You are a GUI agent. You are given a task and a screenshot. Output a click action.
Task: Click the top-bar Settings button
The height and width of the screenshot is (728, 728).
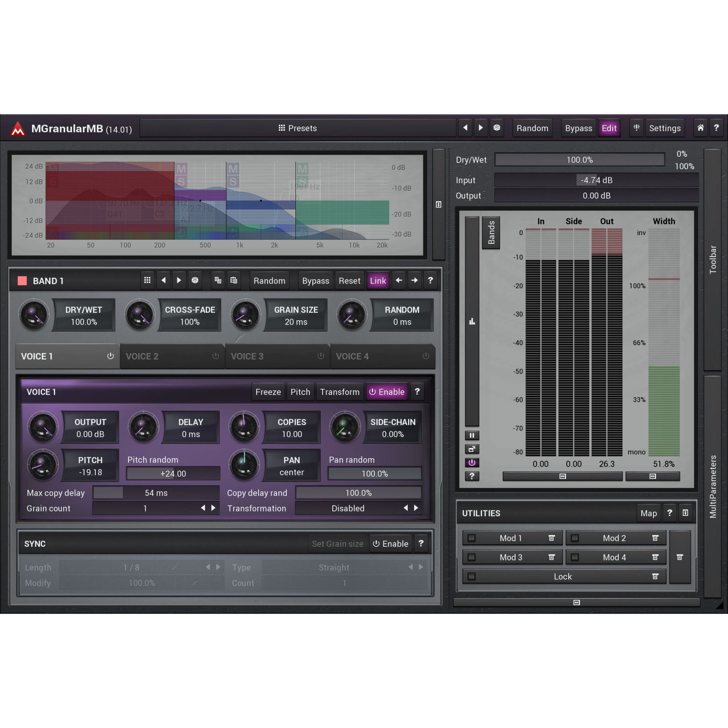point(665,128)
